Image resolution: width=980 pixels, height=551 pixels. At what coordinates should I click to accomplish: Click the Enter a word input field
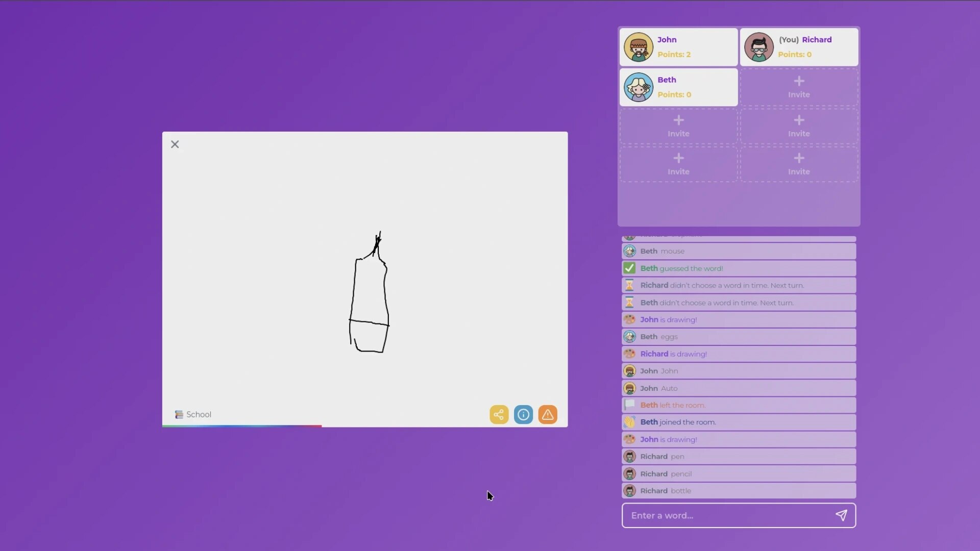pos(739,515)
